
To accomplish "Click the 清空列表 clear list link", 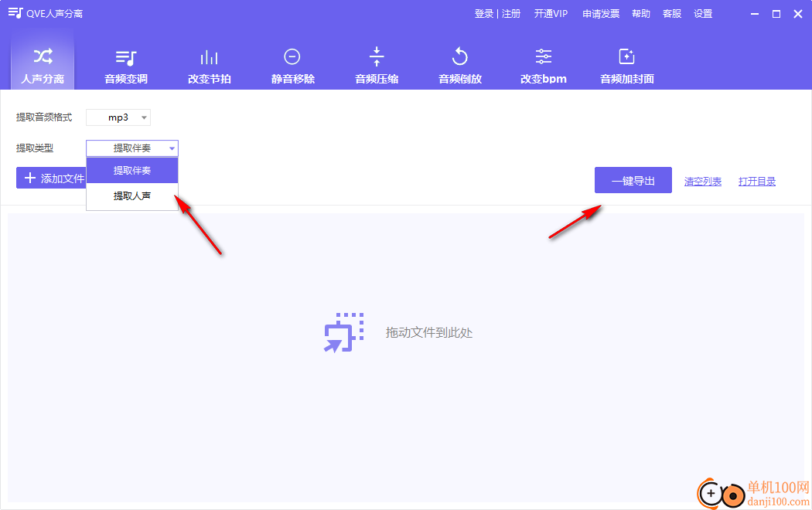I will click(x=703, y=182).
